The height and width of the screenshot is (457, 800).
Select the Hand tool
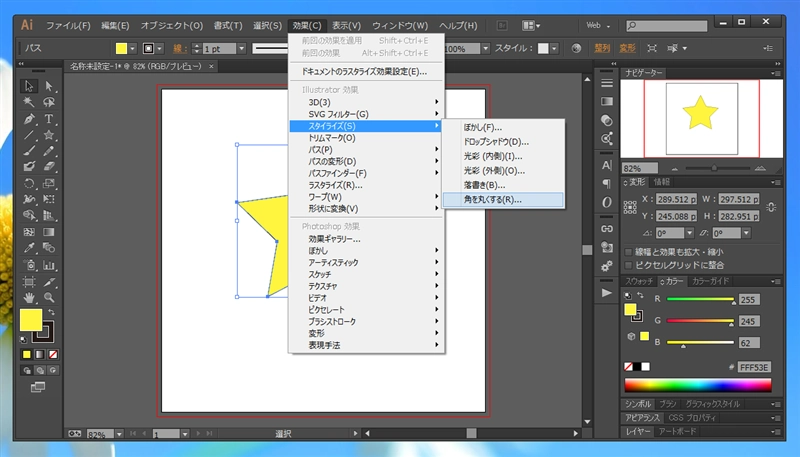click(29, 297)
